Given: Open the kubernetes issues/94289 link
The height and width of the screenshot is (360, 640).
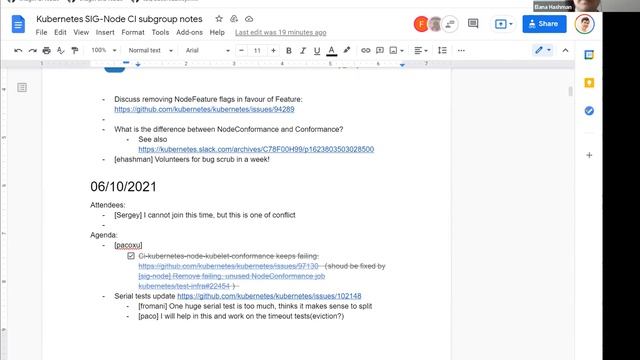Looking at the screenshot, I should pos(204,109).
